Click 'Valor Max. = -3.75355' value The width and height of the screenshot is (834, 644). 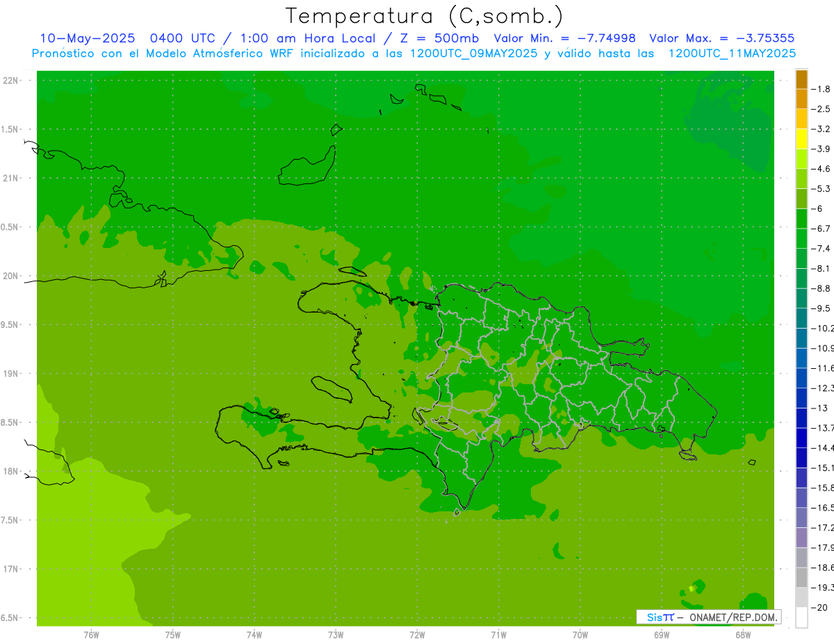point(721,38)
